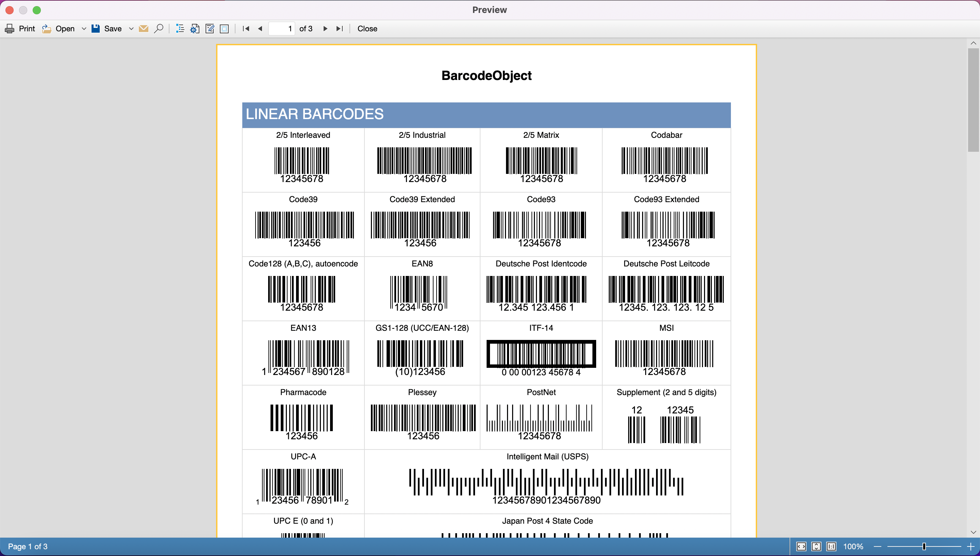Go to previous page
Image resolution: width=980 pixels, height=556 pixels.
click(x=260, y=29)
